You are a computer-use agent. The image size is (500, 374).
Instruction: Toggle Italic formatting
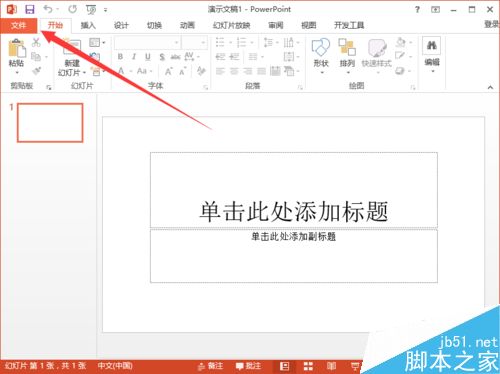coord(134,57)
